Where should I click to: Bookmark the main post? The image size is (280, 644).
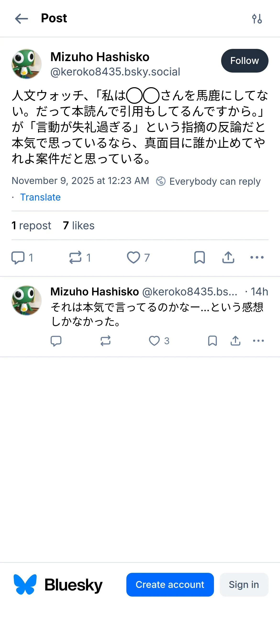pyautogui.click(x=199, y=258)
